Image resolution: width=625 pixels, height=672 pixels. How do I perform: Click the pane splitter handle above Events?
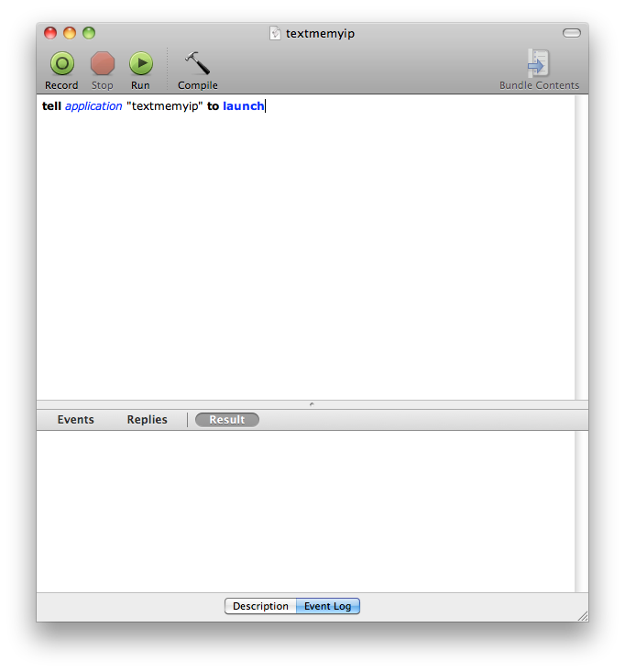[x=312, y=404]
